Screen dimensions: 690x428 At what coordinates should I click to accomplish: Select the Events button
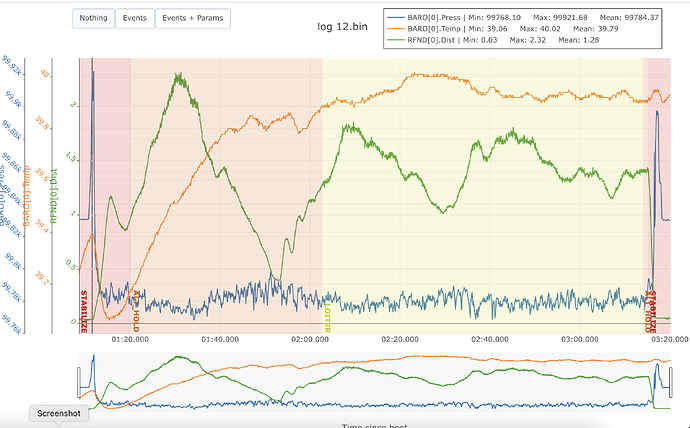[x=132, y=18]
